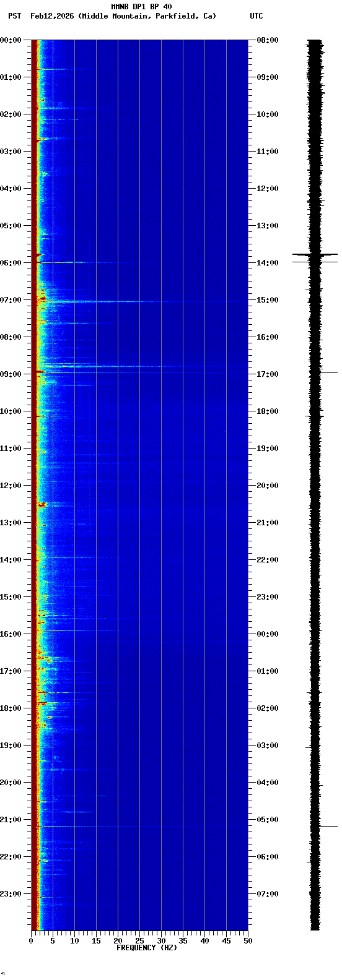Viewport: 342px width, 980px height.
Task: Click the 18:00 label on PST axis
Action: 11,708
